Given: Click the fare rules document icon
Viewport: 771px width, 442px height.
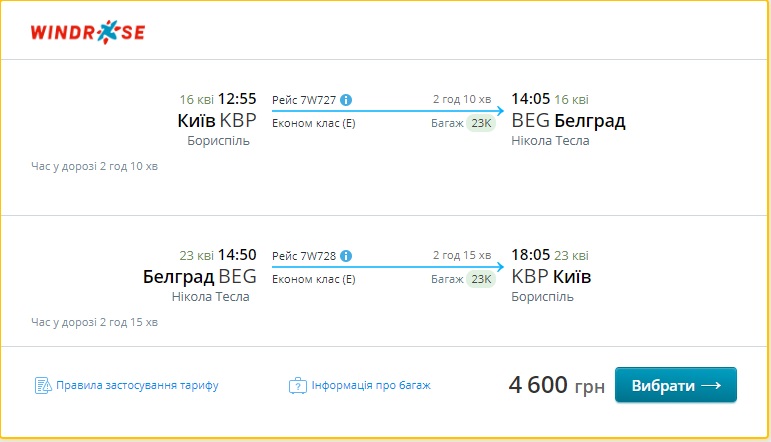Looking at the screenshot, I should pyautogui.click(x=42, y=385).
